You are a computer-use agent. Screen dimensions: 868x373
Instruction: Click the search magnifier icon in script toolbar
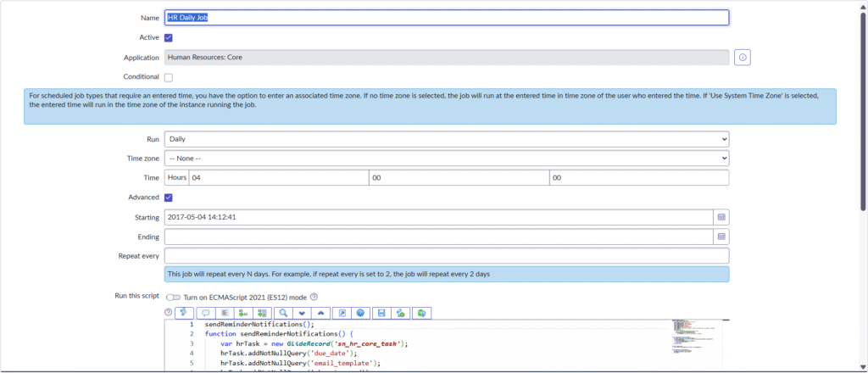tap(284, 313)
